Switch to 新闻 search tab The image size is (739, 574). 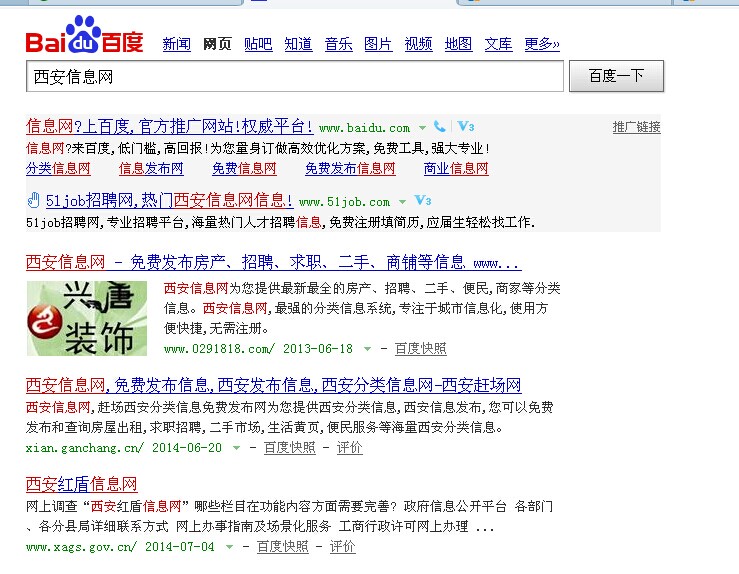click(x=176, y=44)
